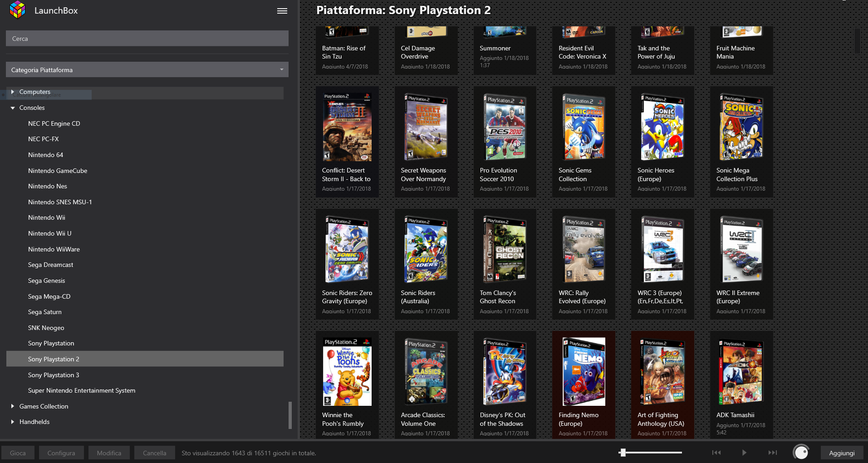Expand the Handhelds category
Image resolution: width=868 pixels, height=463 pixels.
[13, 422]
